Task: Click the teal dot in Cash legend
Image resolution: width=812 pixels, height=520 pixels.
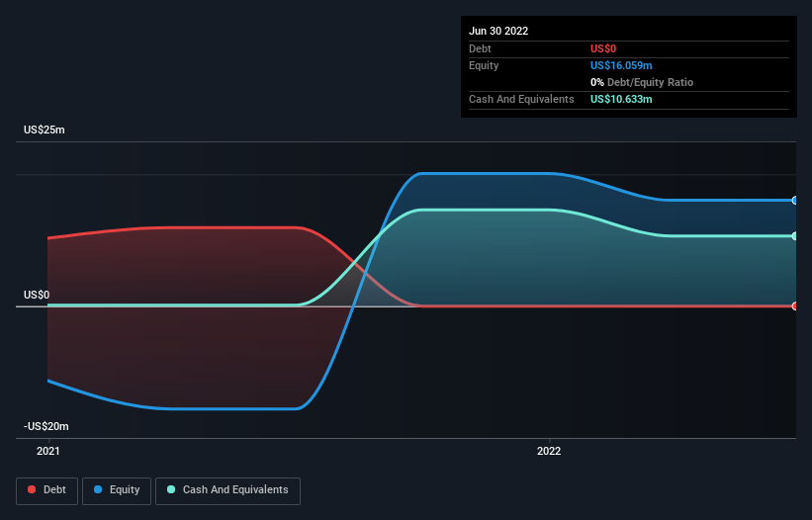Action: click(x=171, y=489)
